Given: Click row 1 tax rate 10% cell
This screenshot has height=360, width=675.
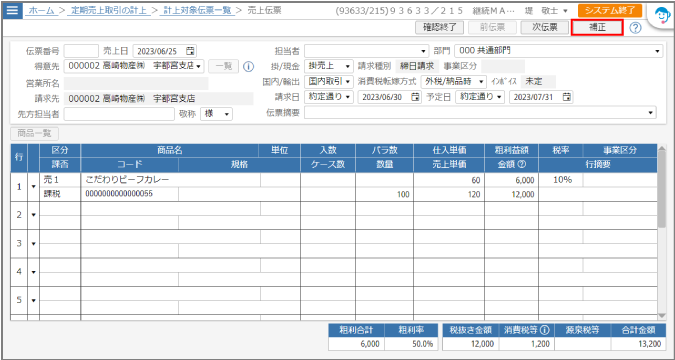Looking at the screenshot, I should pos(561,180).
